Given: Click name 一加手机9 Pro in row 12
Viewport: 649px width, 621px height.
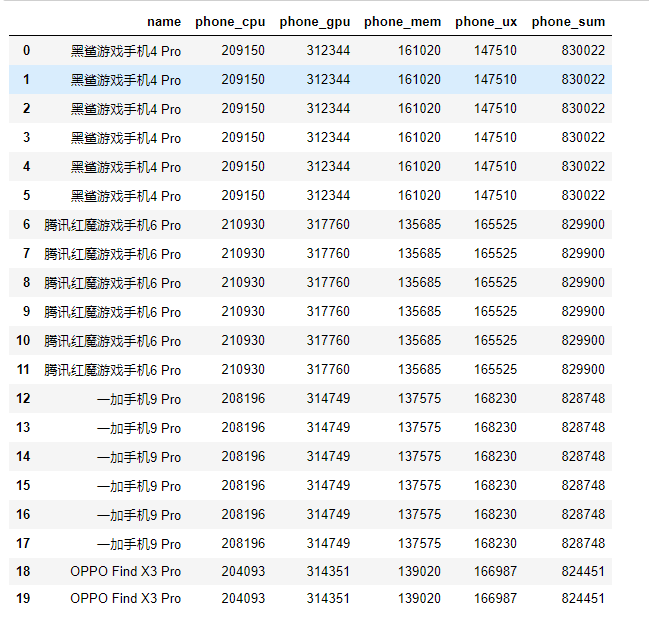Looking at the screenshot, I should coord(139,399).
